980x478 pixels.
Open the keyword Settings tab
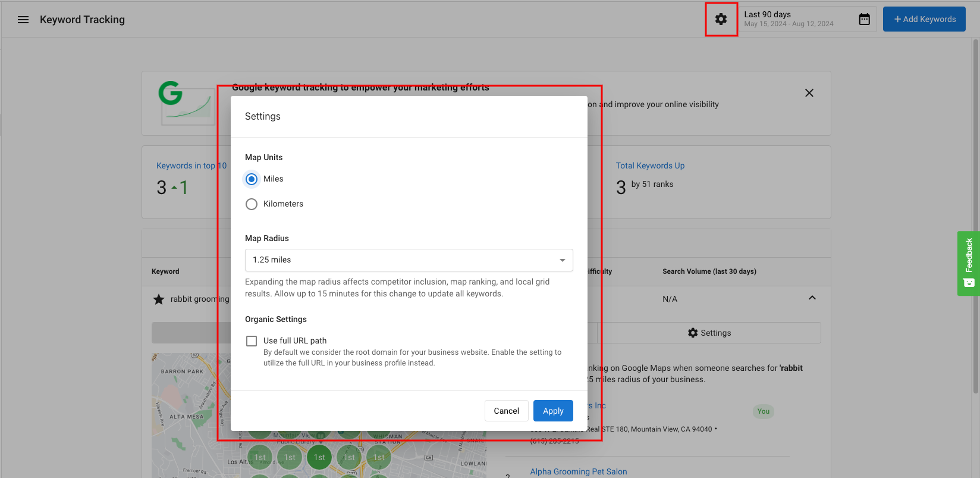tap(709, 333)
